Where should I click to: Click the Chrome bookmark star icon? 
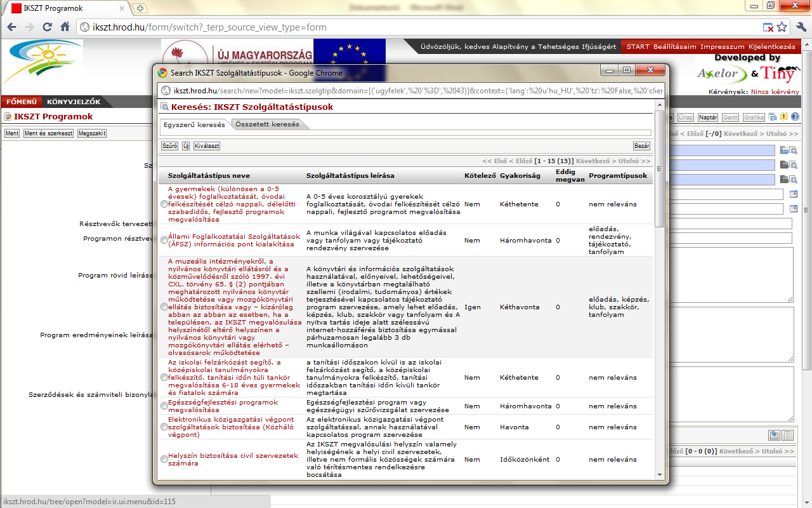click(782, 27)
